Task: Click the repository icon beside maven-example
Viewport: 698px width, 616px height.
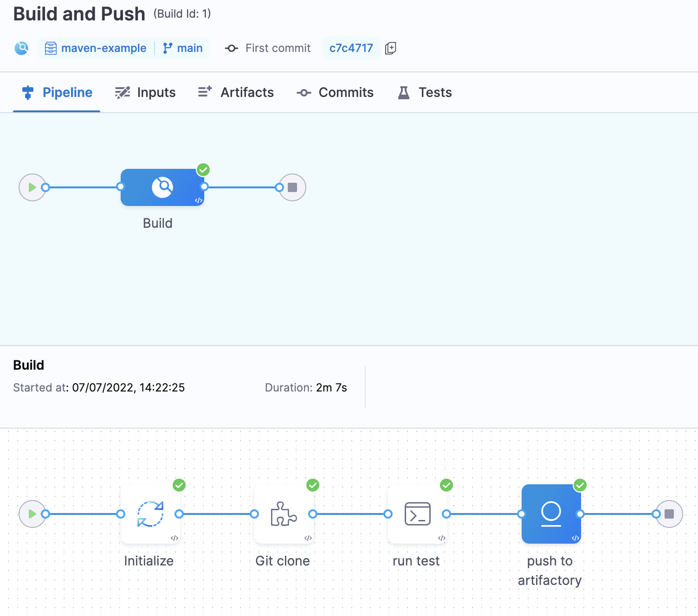Action: tap(51, 48)
